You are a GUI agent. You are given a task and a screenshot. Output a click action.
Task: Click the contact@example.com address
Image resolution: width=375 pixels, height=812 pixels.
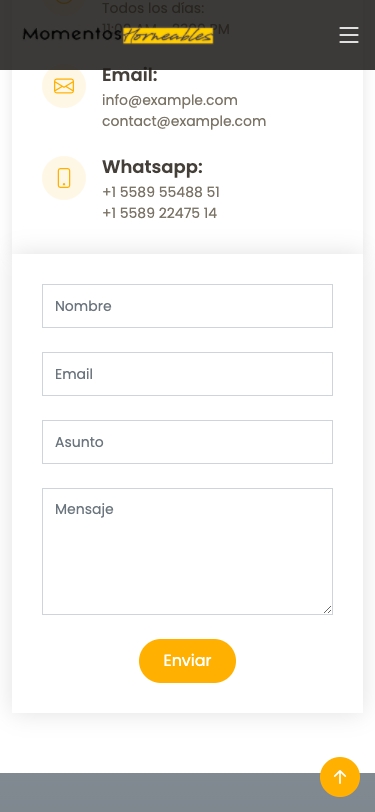click(184, 121)
